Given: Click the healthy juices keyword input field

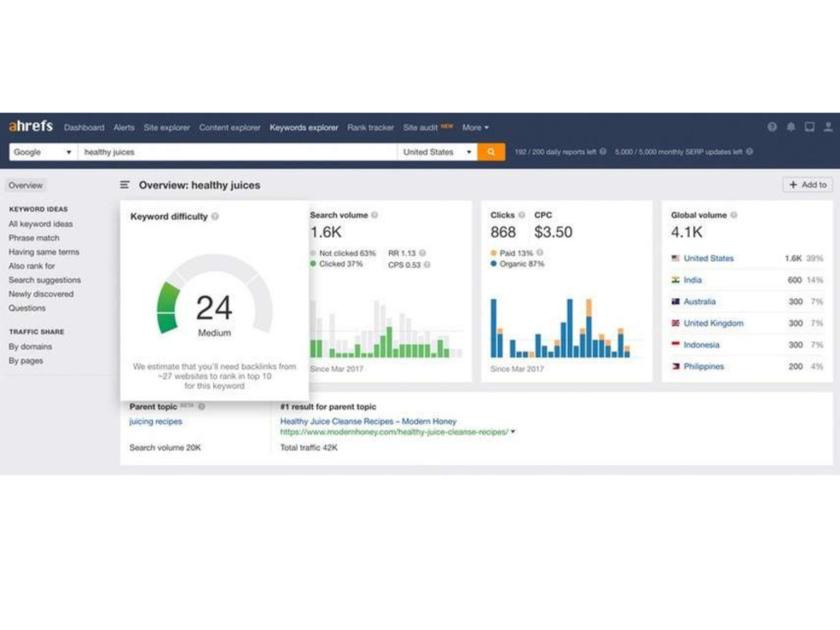Looking at the screenshot, I should 238,152.
